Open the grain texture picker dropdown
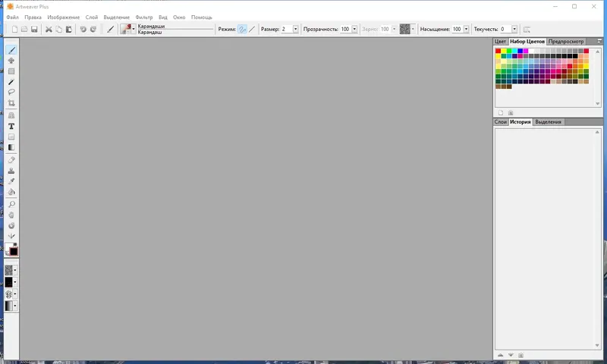The image size is (607, 364). [413, 29]
